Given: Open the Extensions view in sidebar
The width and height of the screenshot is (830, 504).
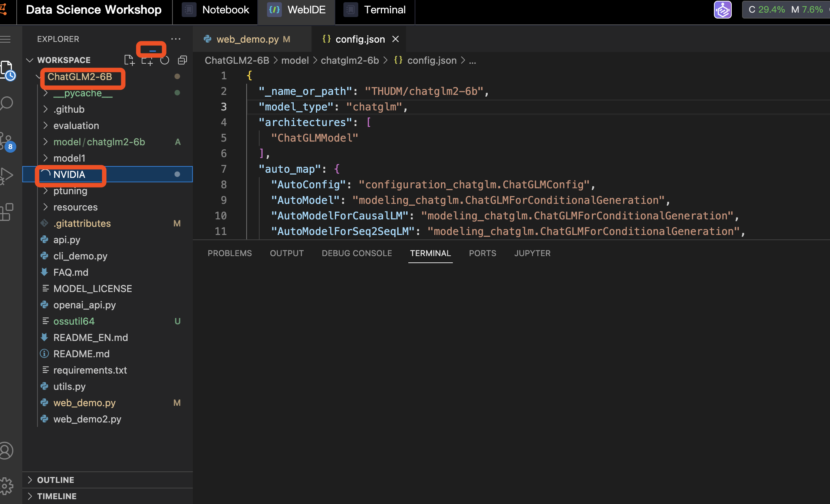Looking at the screenshot, I should (7, 212).
